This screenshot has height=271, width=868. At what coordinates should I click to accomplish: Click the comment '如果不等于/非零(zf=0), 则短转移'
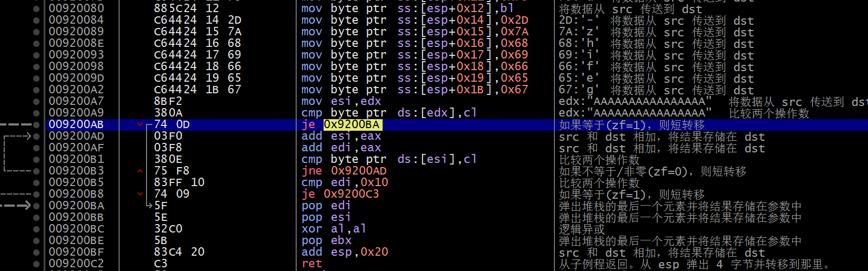[652, 171]
